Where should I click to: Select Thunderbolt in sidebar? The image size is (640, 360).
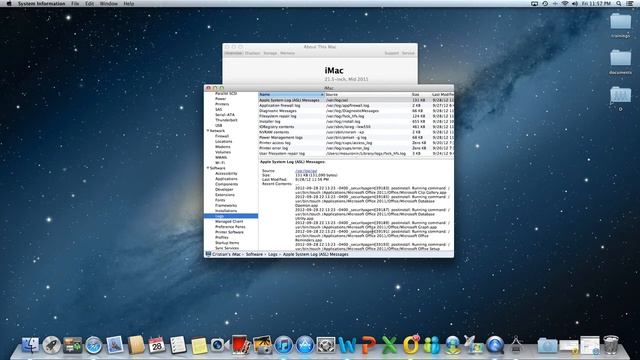(226, 120)
